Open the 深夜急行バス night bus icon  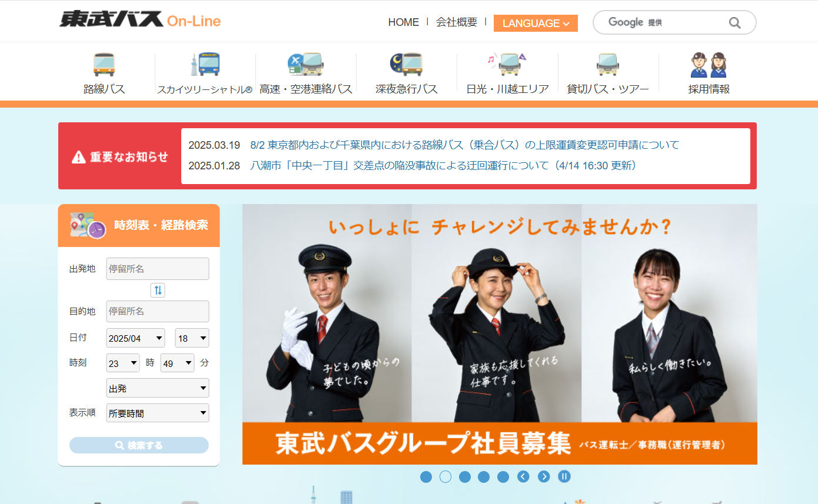click(x=406, y=65)
